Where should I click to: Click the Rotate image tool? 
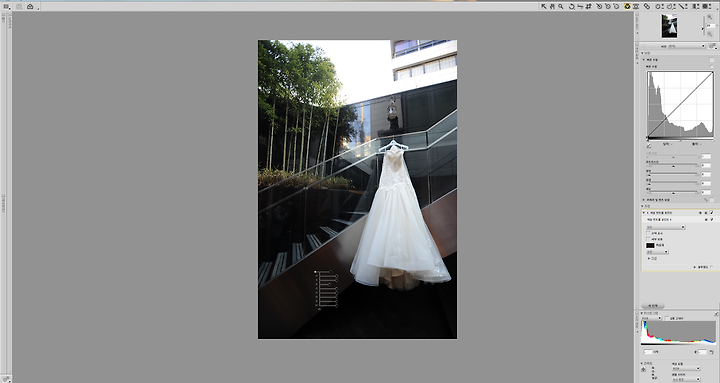pyautogui.click(x=572, y=6)
